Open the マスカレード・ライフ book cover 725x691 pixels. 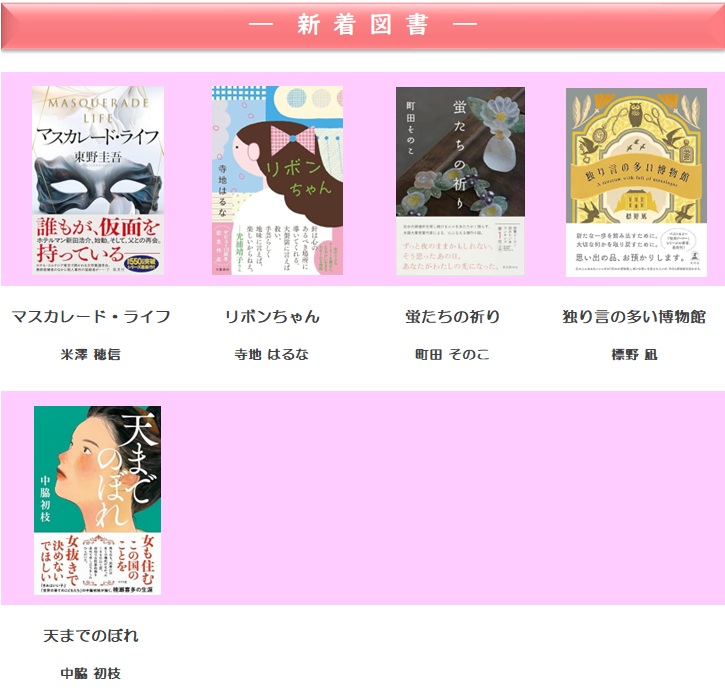point(98,180)
